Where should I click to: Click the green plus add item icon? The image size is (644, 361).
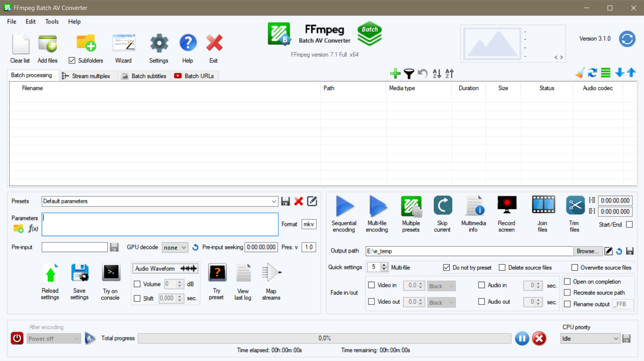[x=395, y=73]
